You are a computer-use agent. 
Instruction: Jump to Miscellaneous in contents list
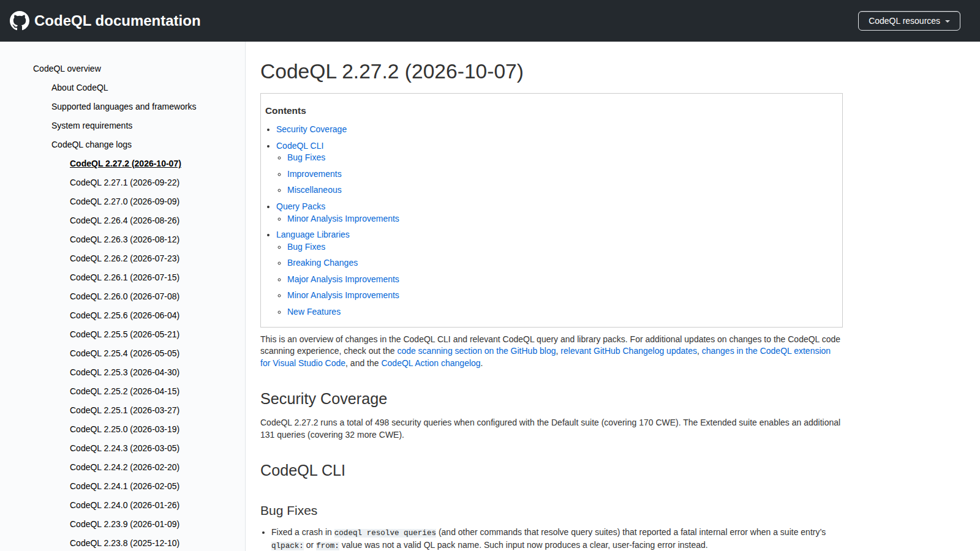coord(314,190)
